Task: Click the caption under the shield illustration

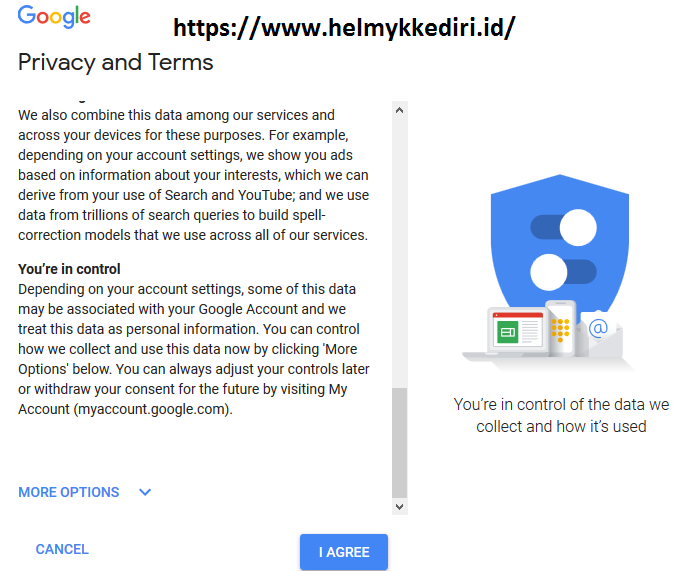Action: click(561, 415)
